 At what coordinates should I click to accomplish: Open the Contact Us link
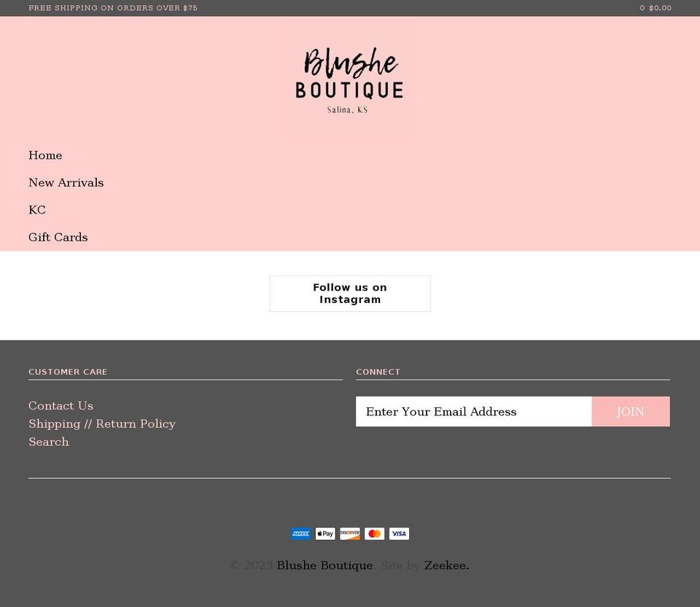[61, 406]
